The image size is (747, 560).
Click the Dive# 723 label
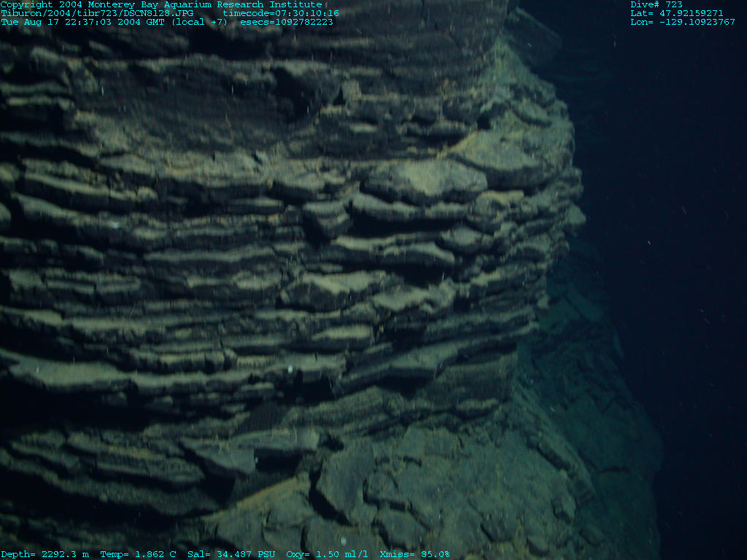pos(657,5)
